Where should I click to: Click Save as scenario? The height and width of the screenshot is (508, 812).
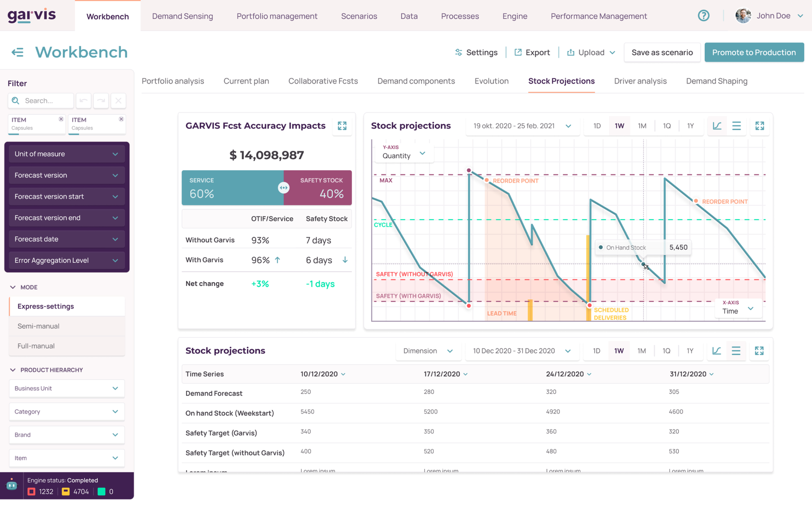coord(662,52)
